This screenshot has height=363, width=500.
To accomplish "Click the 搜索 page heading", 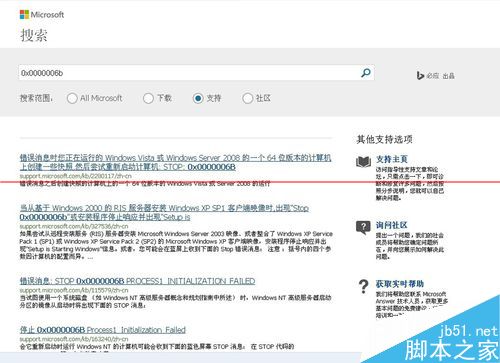I will click(34, 35).
